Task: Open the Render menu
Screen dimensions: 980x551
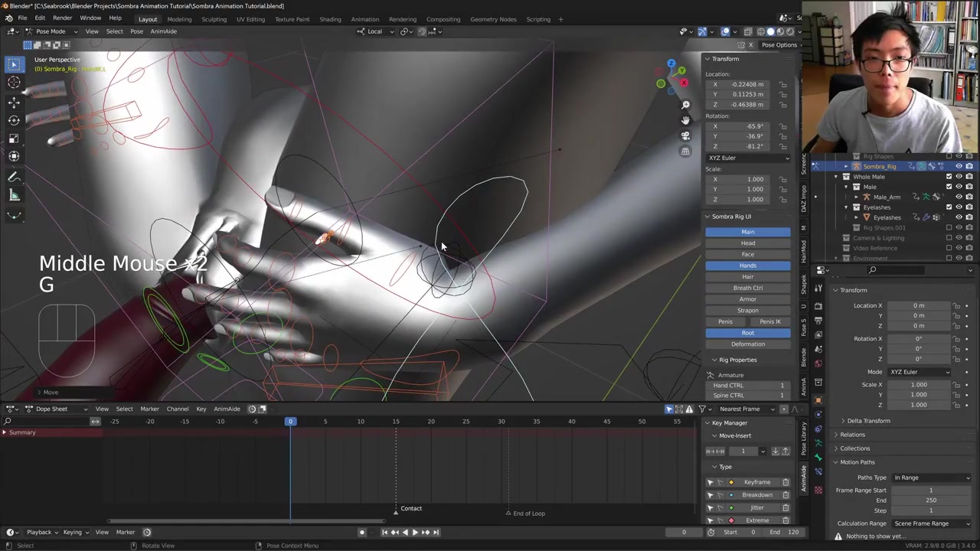Action: 62,18
